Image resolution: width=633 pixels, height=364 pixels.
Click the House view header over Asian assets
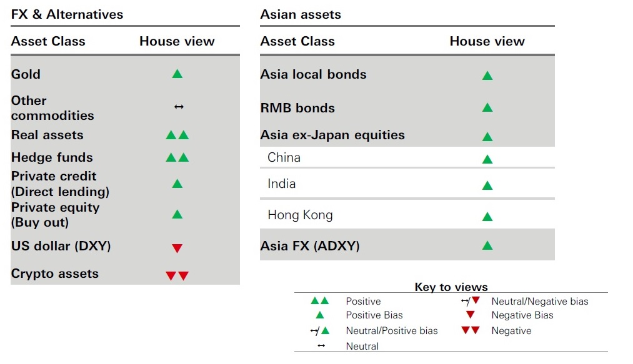487,41
